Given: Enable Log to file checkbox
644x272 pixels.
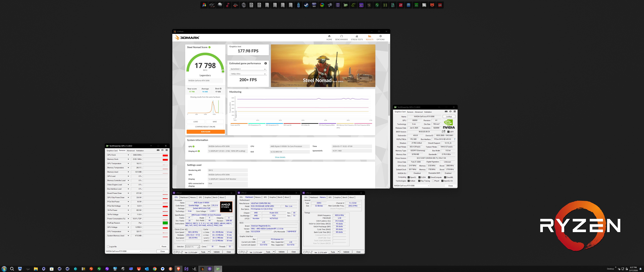Looking at the screenshot, I should [x=108, y=247].
